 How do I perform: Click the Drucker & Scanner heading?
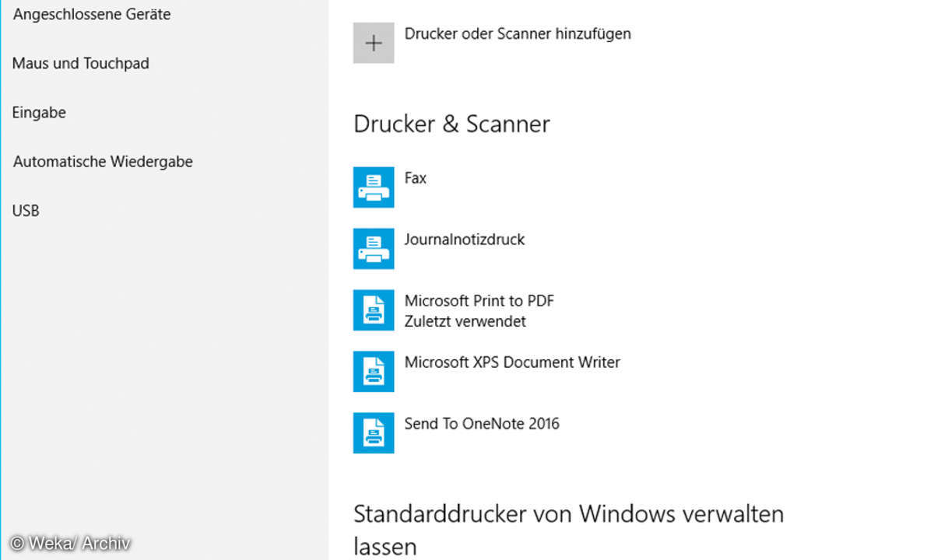[x=452, y=124]
